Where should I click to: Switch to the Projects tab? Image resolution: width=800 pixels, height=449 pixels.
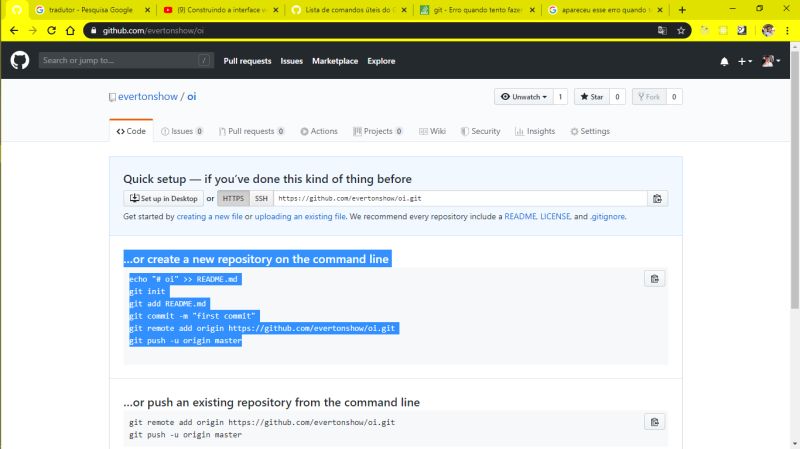(x=378, y=131)
